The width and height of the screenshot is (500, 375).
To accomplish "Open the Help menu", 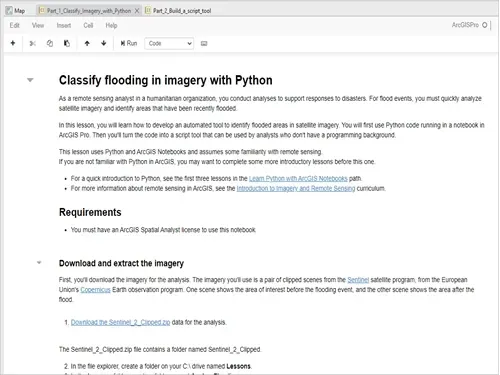I will [111, 25].
